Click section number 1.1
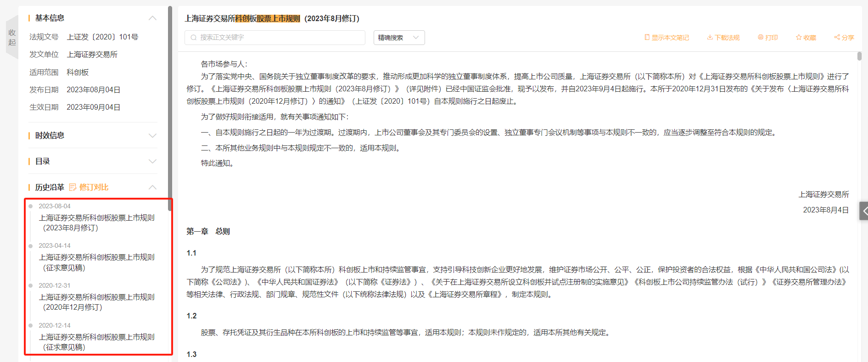This screenshot has width=868, height=362. click(x=191, y=253)
